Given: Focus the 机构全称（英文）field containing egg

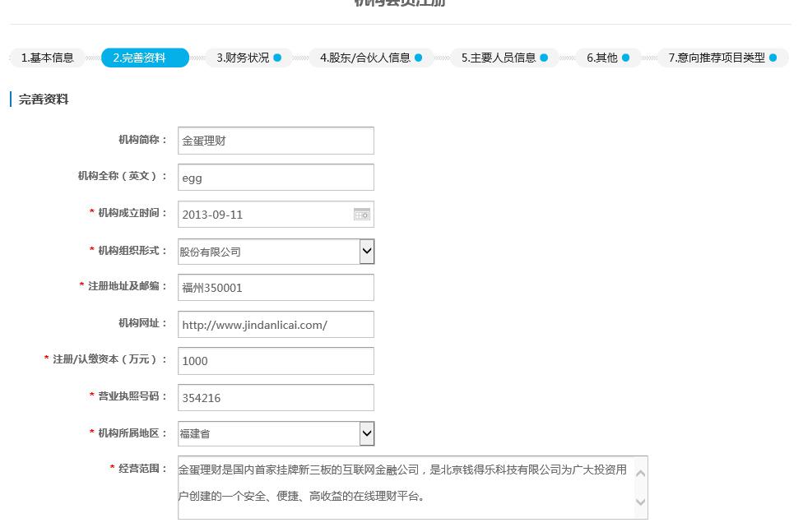Looking at the screenshot, I should pos(276,178).
